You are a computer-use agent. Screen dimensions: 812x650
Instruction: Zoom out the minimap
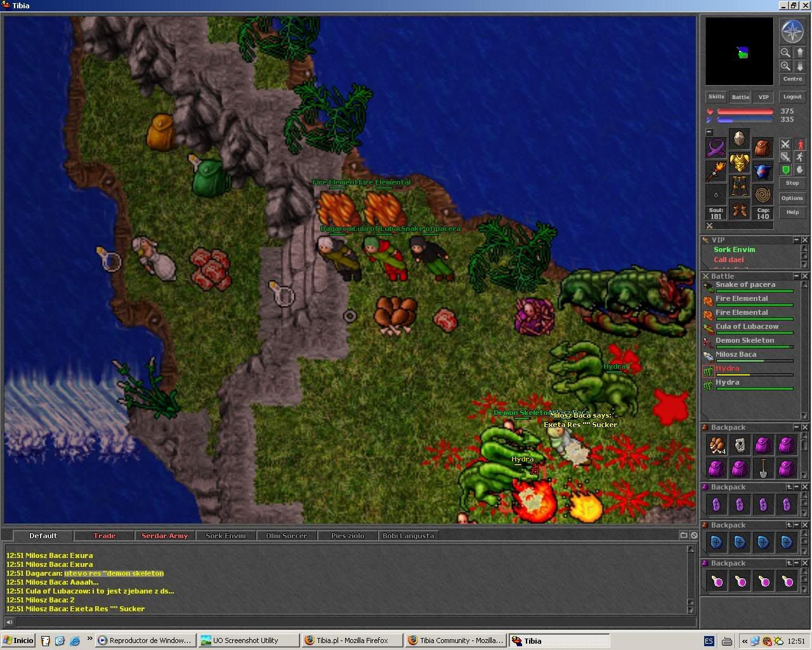coord(786,53)
